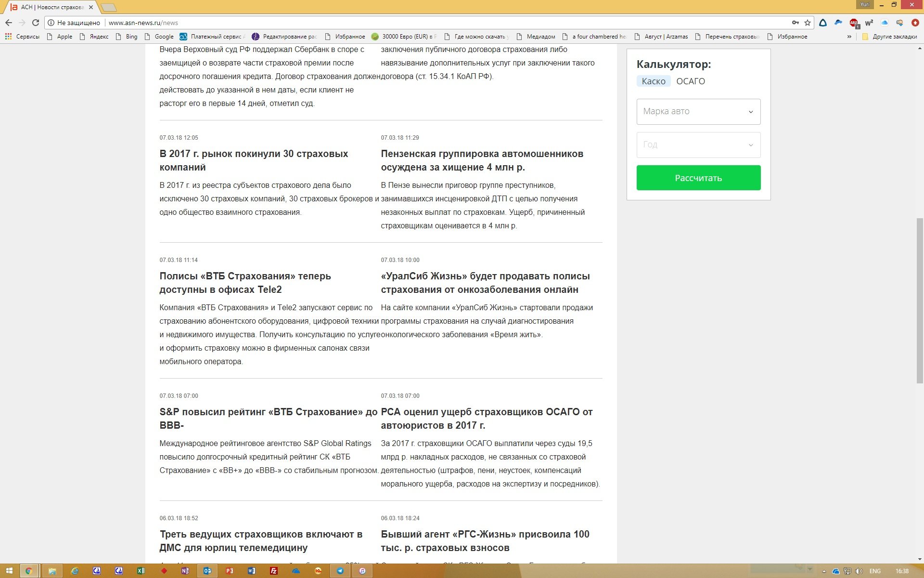The height and width of the screenshot is (578, 924).
Task: Click the red up-arrow extension icon
Action: (x=915, y=23)
